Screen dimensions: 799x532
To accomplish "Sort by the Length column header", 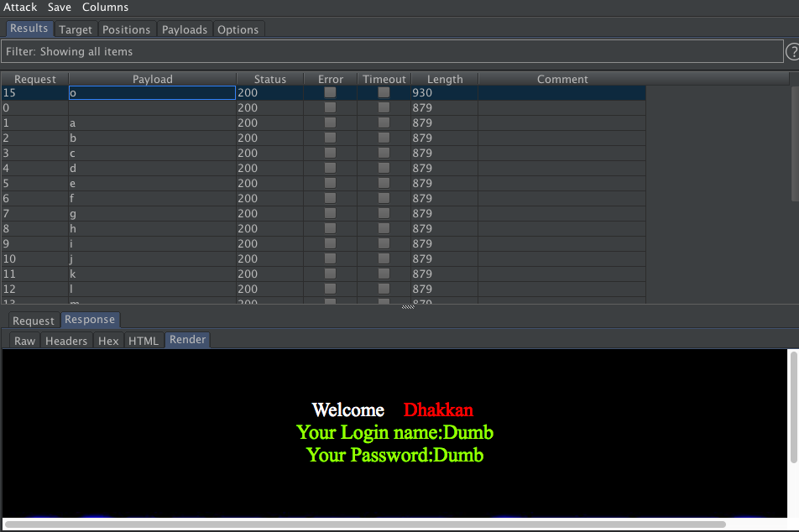I will (x=445, y=79).
